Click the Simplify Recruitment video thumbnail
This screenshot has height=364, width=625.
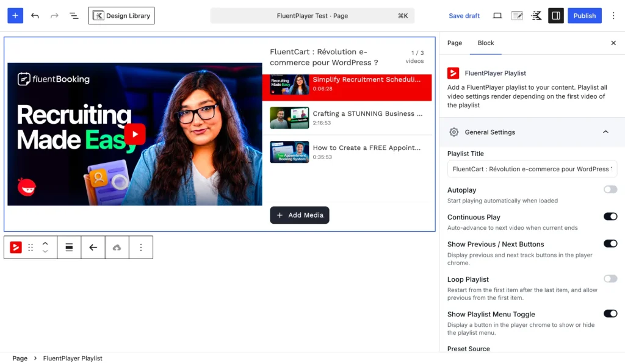pos(289,84)
